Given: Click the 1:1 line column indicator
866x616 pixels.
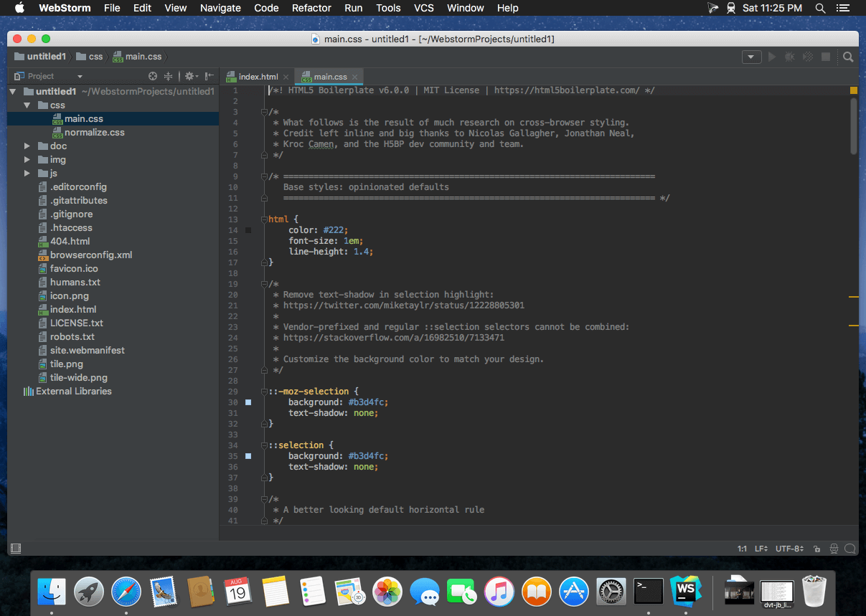Looking at the screenshot, I should [742, 549].
